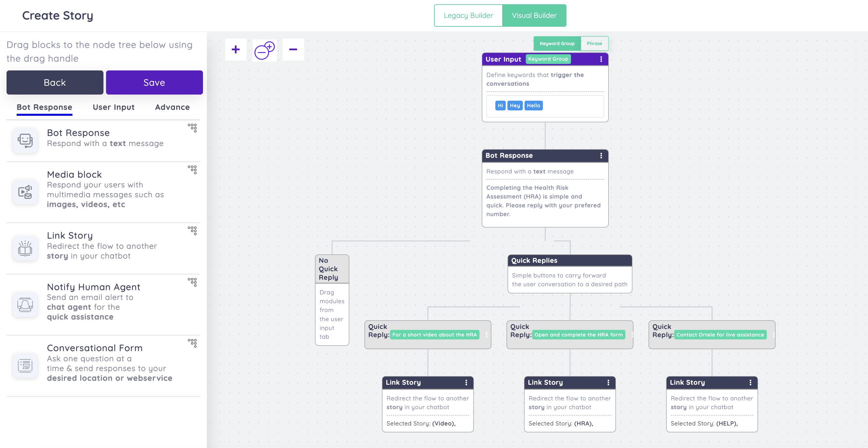Open the Bot Response node options menu
The width and height of the screenshot is (868, 448).
601,156
